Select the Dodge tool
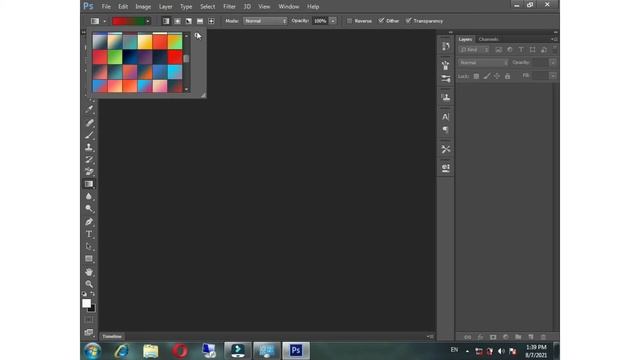 [89, 209]
